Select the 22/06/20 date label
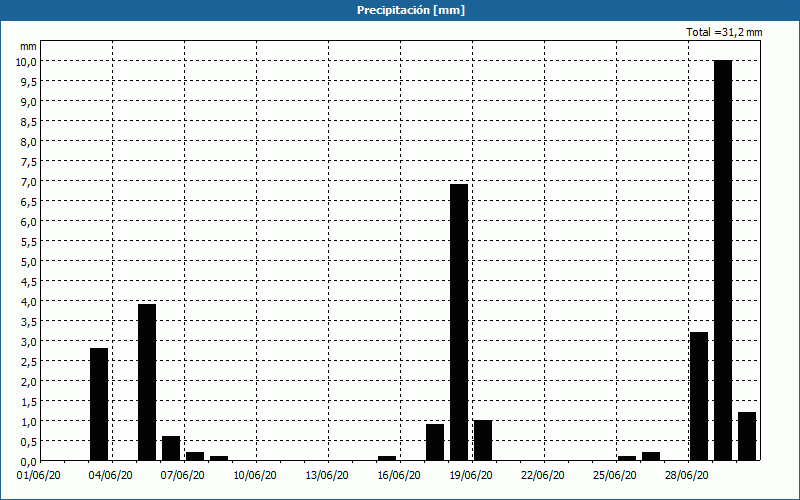800x500 pixels. (543, 476)
